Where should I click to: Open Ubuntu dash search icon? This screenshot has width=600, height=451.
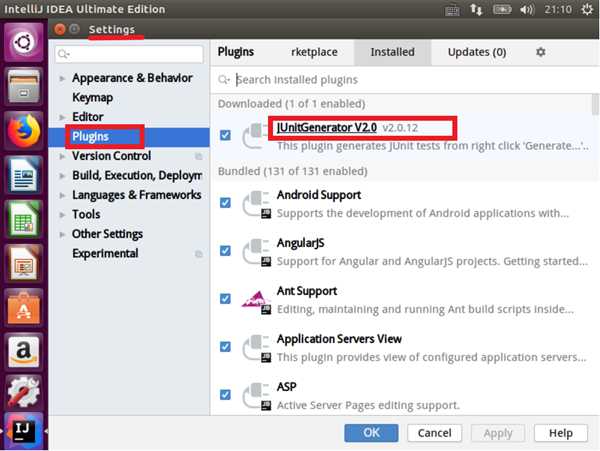(x=24, y=42)
